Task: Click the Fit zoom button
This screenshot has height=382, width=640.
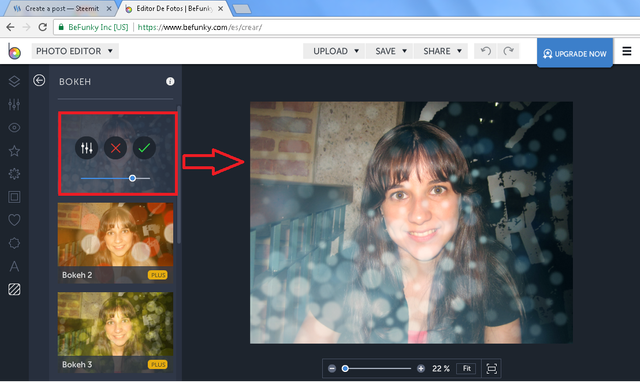Action: point(467,369)
